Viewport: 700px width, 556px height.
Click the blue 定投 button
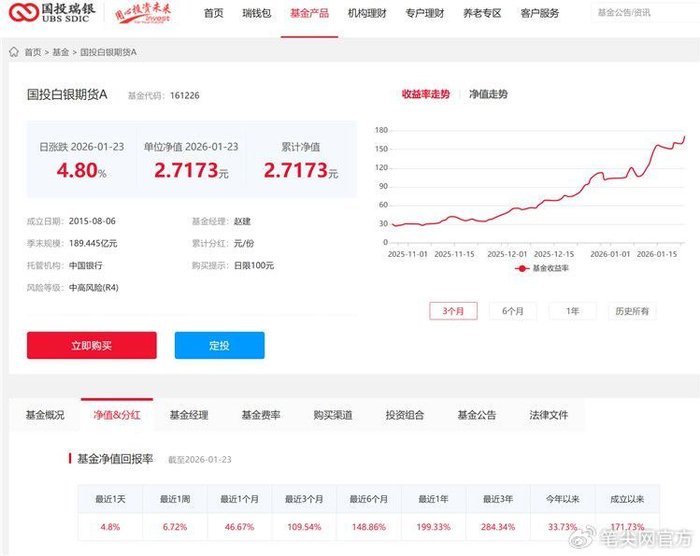pyautogui.click(x=220, y=345)
